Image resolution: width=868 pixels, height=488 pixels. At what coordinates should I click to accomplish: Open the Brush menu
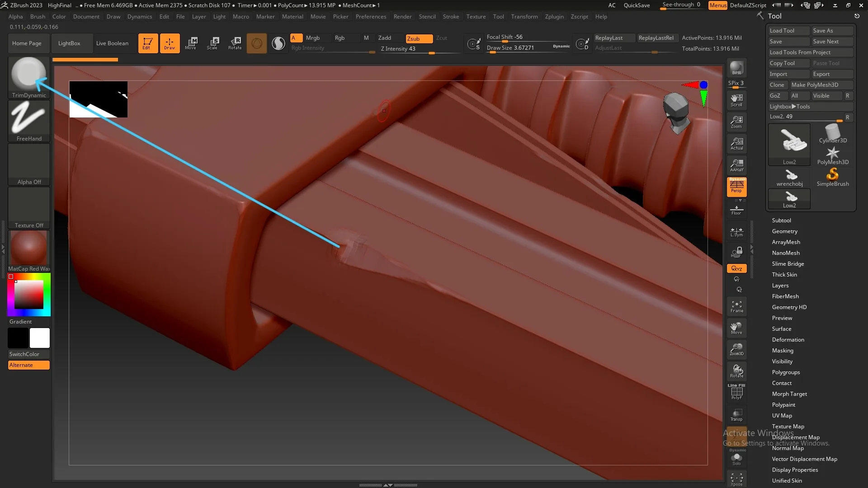[38, 17]
